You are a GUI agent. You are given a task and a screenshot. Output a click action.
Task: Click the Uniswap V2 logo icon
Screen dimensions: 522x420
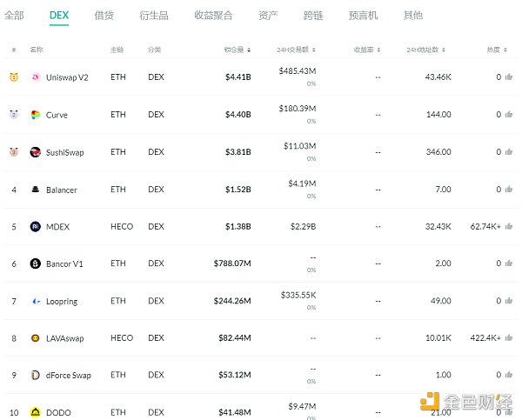pyautogui.click(x=36, y=77)
